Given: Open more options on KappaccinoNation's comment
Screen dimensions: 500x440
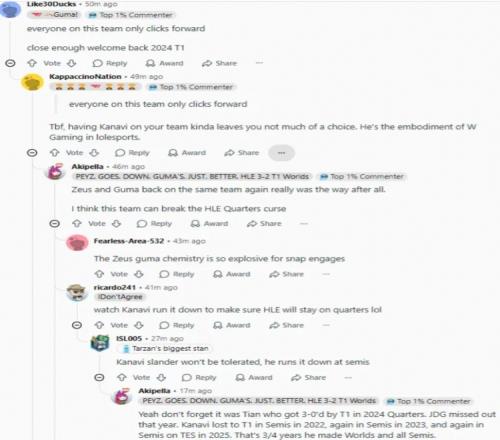Looking at the screenshot, I should pyautogui.click(x=282, y=153).
